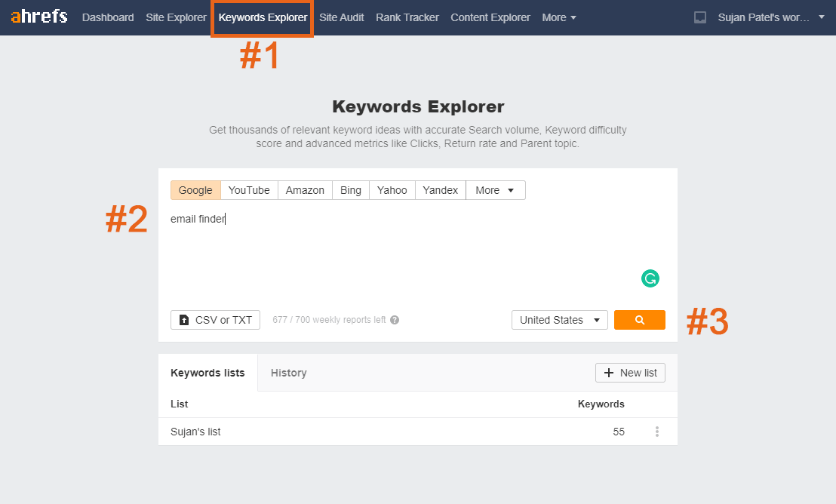Open the notifications inbox icon
The width and height of the screenshot is (836, 504).
pyautogui.click(x=700, y=17)
